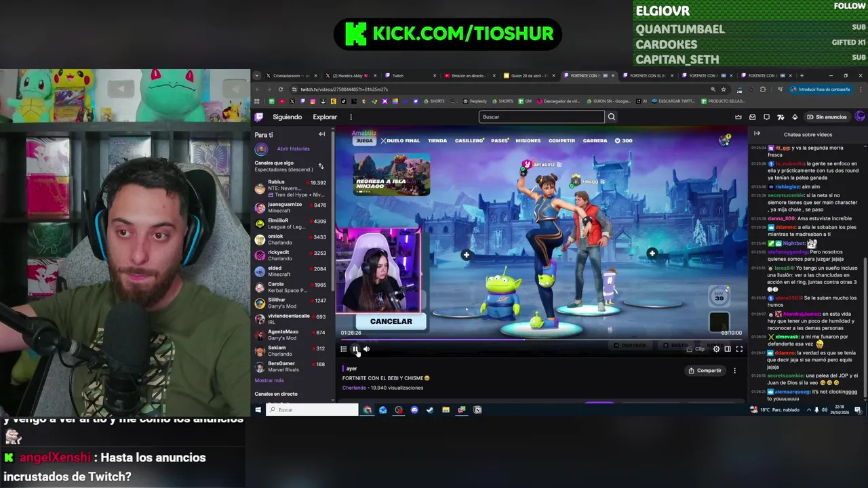This screenshot has height=488, width=868.
Task: Seek along the video progress bar
Action: coord(541,340)
